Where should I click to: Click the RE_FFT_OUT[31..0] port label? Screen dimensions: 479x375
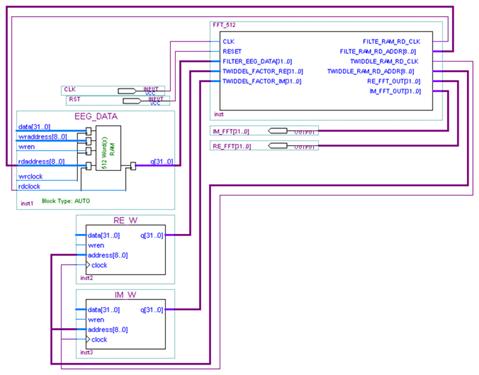click(x=394, y=81)
